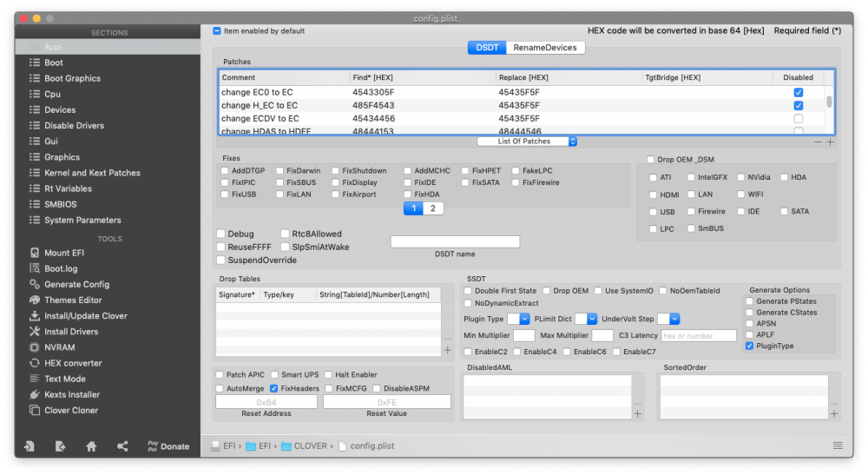Image resolution: width=868 pixels, height=475 pixels.
Task: Add a SortedOrder entry with plus
Action: (x=834, y=413)
